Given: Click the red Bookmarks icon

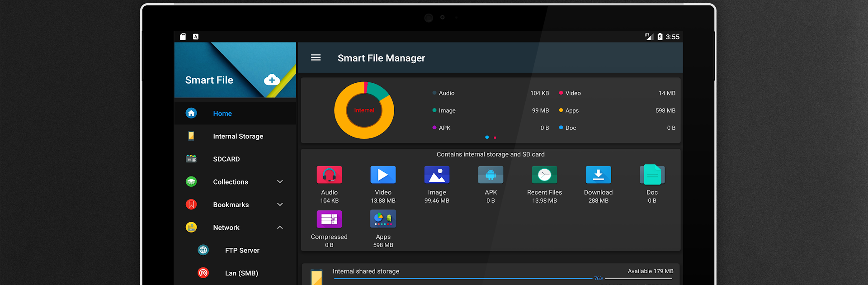Looking at the screenshot, I should 191,204.
